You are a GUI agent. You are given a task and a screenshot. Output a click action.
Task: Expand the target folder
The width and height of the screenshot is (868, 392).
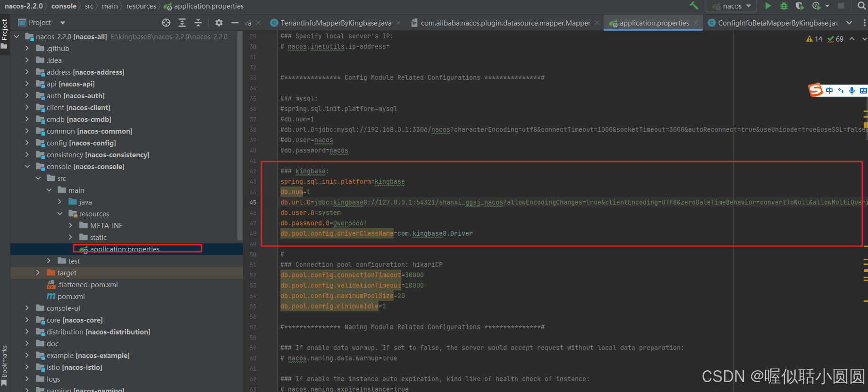[x=38, y=273]
